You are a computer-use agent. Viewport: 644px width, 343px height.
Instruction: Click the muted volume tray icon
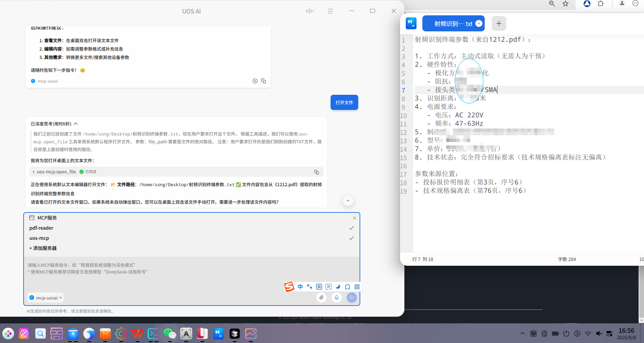pyautogui.click(x=599, y=334)
